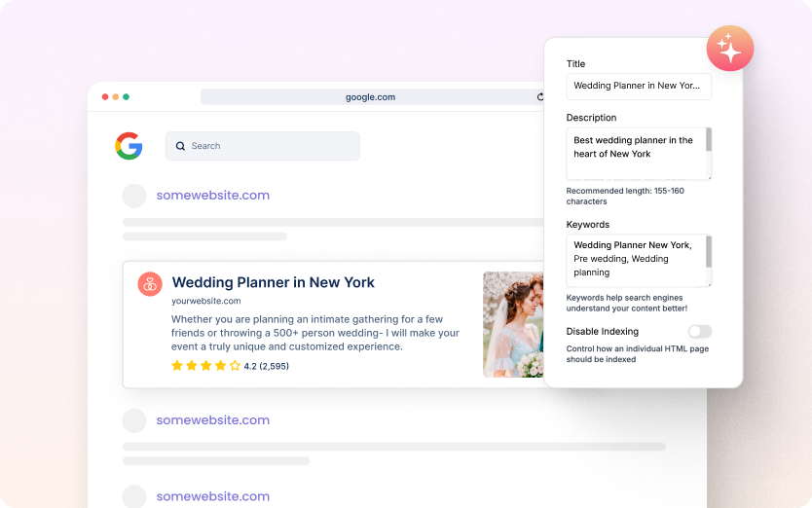The height and width of the screenshot is (508, 812).
Task: Open the somewebsite.com link above the Wedding Planner result
Action: point(212,196)
